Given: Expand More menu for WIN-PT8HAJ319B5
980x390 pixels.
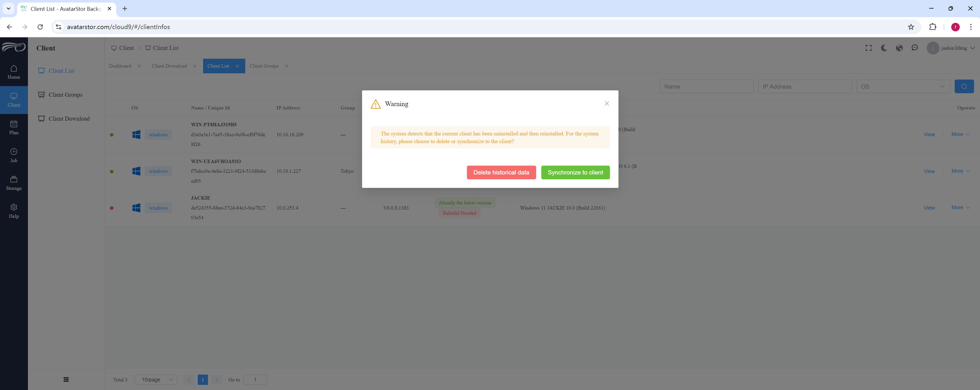Looking at the screenshot, I should click(x=960, y=135).
